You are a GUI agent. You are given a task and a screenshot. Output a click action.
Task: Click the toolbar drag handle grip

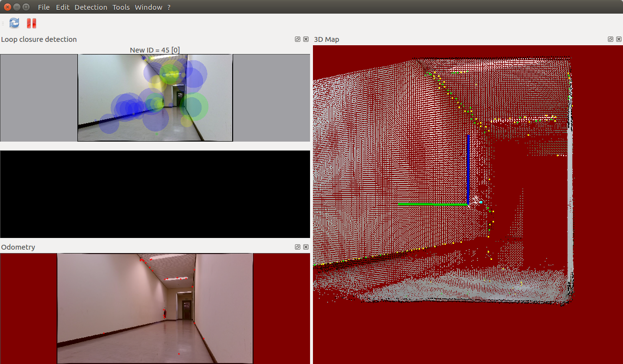3,23
